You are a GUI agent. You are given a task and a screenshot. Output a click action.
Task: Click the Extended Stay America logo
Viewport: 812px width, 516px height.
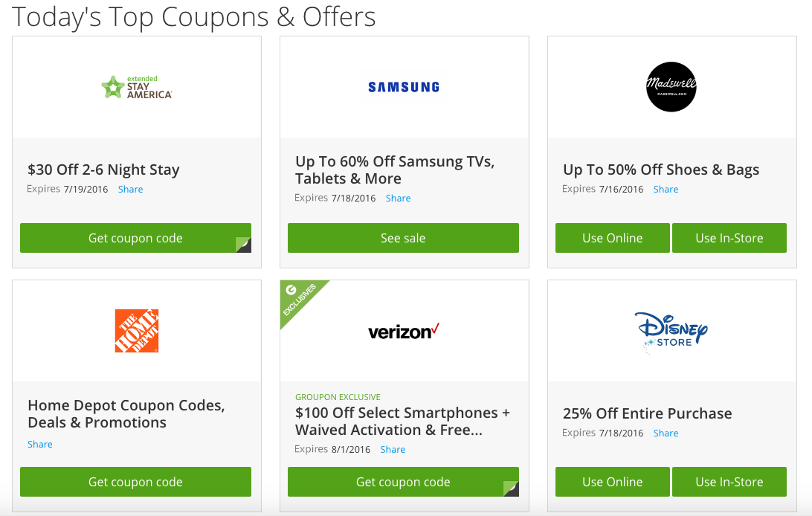pos(137,88)
